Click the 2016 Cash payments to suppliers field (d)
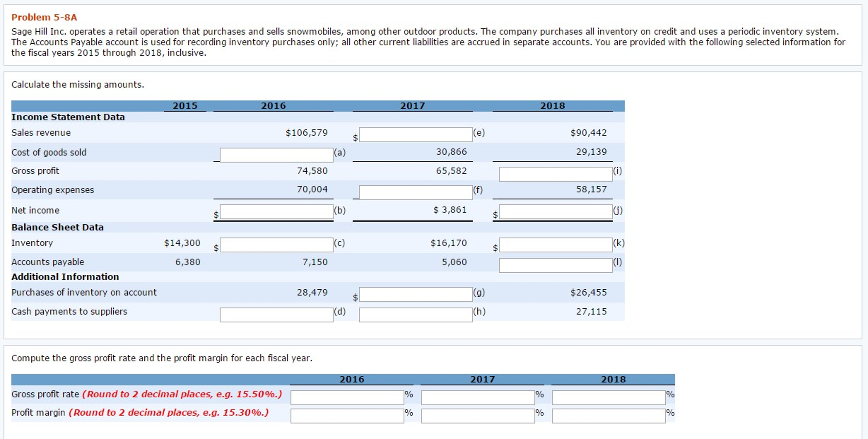Screen dimensions: 868x439 coord(277,315)
